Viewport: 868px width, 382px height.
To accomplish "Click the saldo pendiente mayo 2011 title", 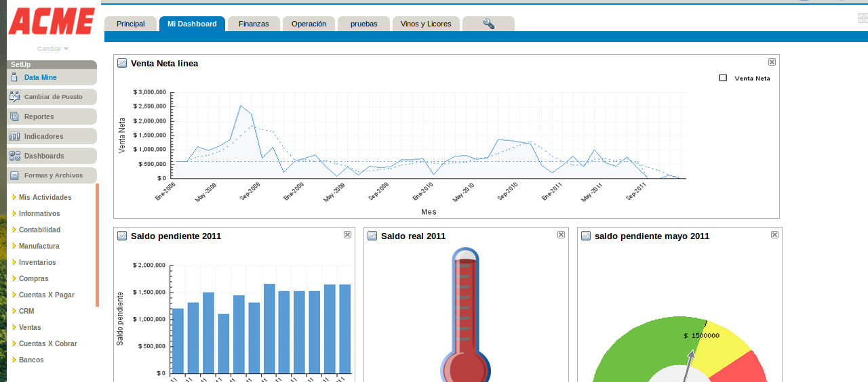I will [652, 236].
